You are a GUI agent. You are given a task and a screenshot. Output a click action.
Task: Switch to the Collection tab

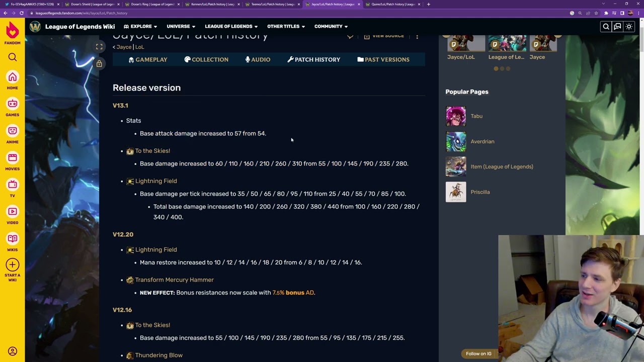206,59
